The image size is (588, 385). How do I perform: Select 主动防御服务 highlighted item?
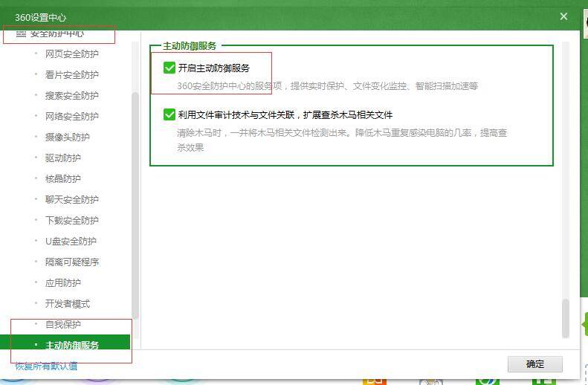coord(65,343)
